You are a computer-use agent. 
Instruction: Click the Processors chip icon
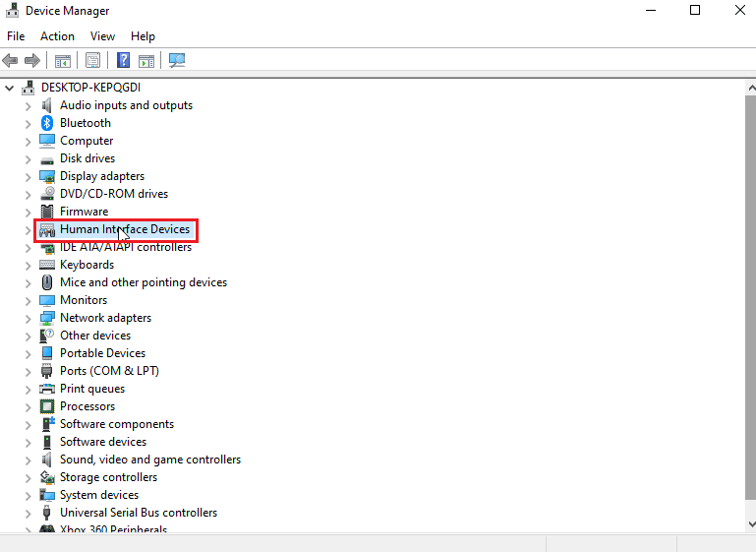coord(47,406)
